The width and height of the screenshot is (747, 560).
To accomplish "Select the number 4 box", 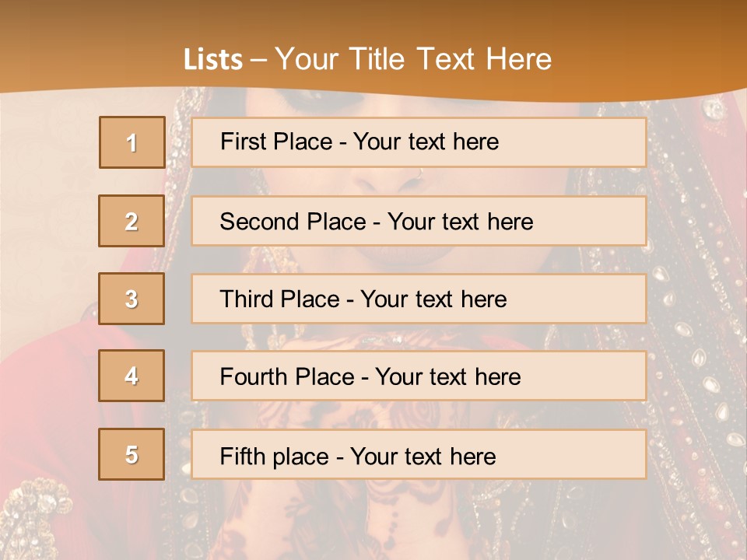I will point(132,376).
